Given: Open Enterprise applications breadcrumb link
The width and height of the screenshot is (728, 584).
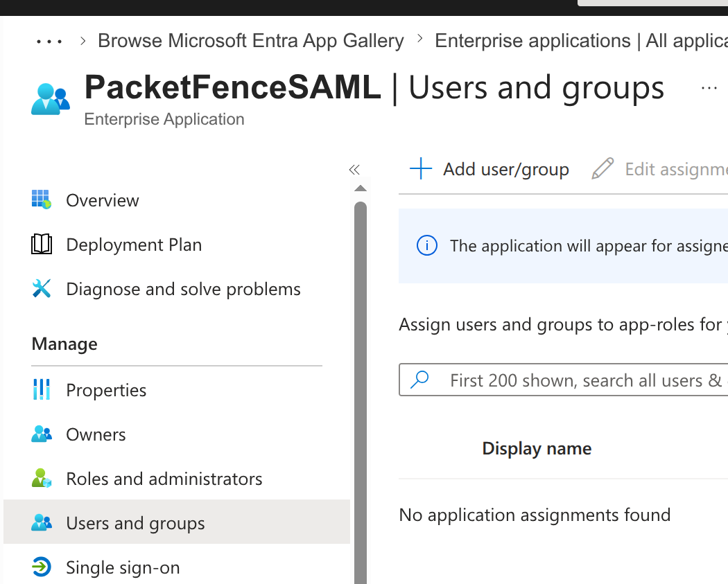Looking at the screenshot, I should click(x=581, y=41).
